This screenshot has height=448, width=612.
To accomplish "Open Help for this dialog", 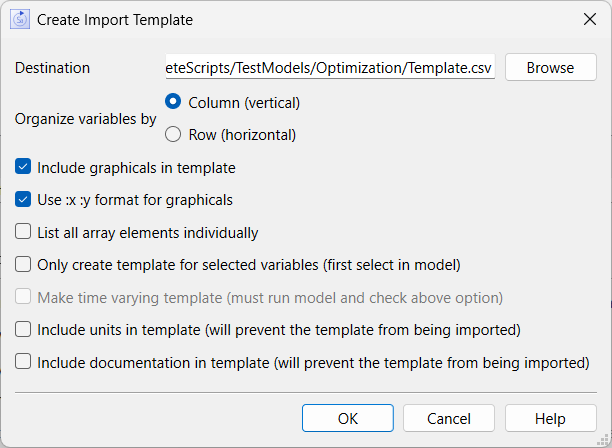I will pos(550,418).
